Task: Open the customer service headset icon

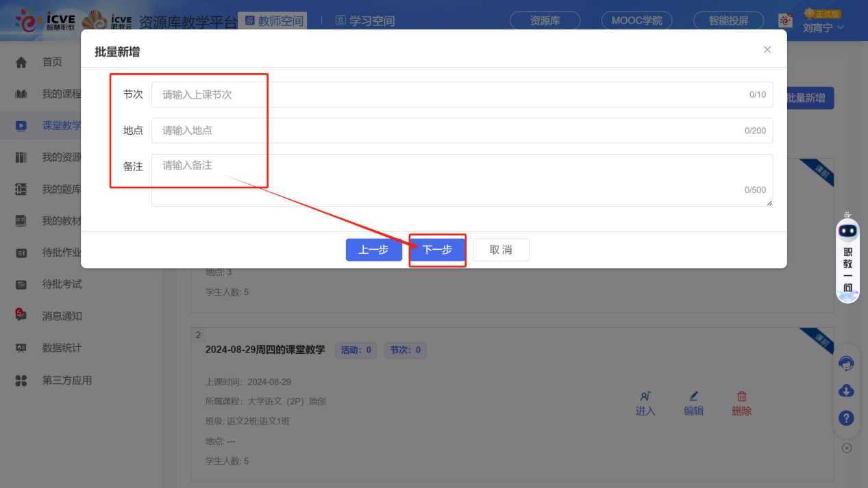Action: [x=847, y=363]
